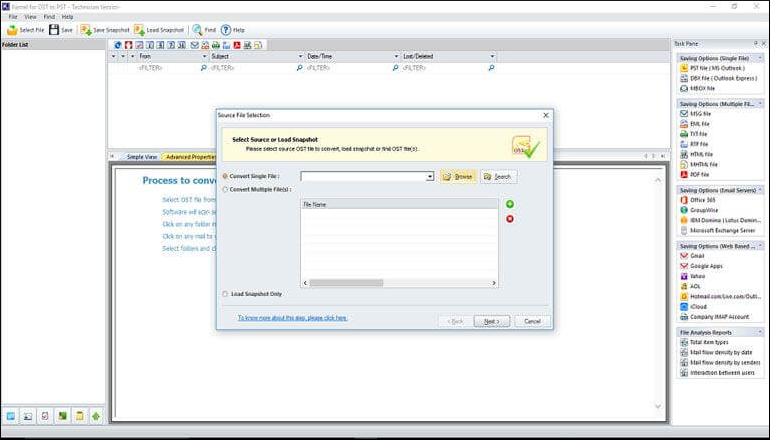Click the Browse button in dialog
Image resolution: width=770 pixels, height=440 pixels.
[x=458, y=177]
